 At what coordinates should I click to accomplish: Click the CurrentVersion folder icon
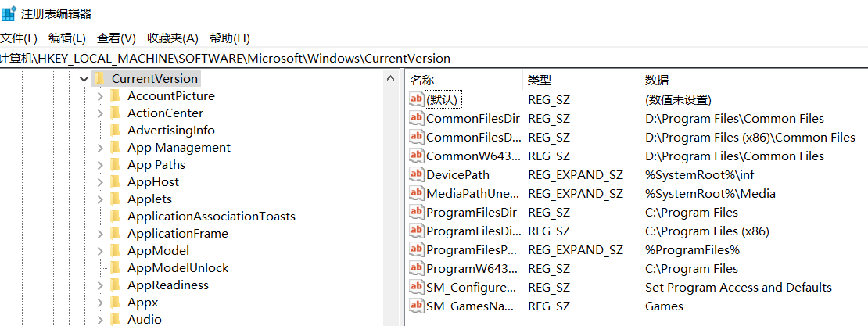[x=99, y=79]
